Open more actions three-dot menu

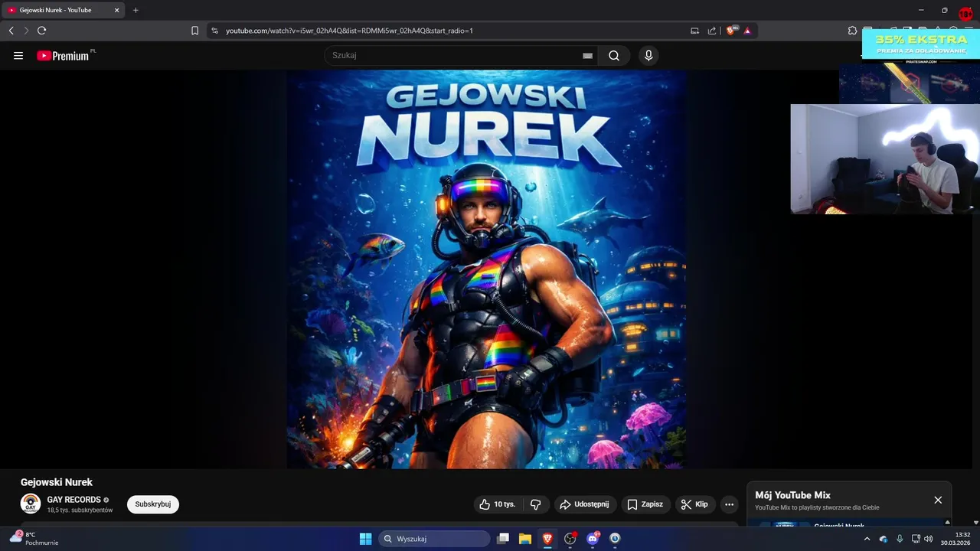pos(729,504)
